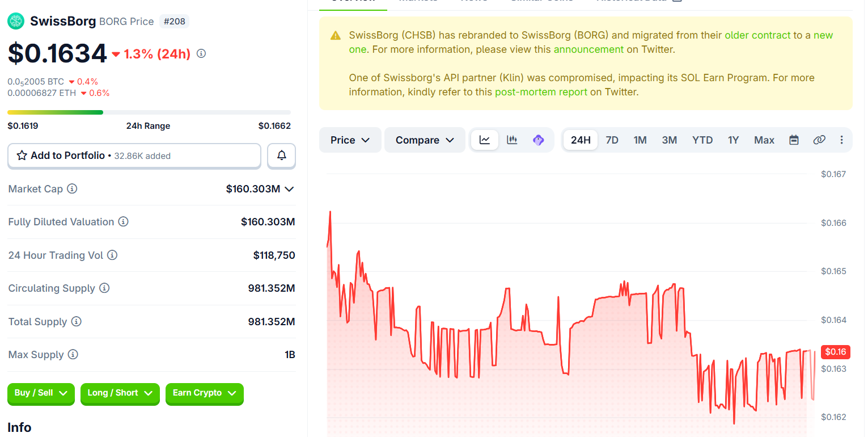Click the Fully Diluted Valuation $160.303M value

[268, 222]
